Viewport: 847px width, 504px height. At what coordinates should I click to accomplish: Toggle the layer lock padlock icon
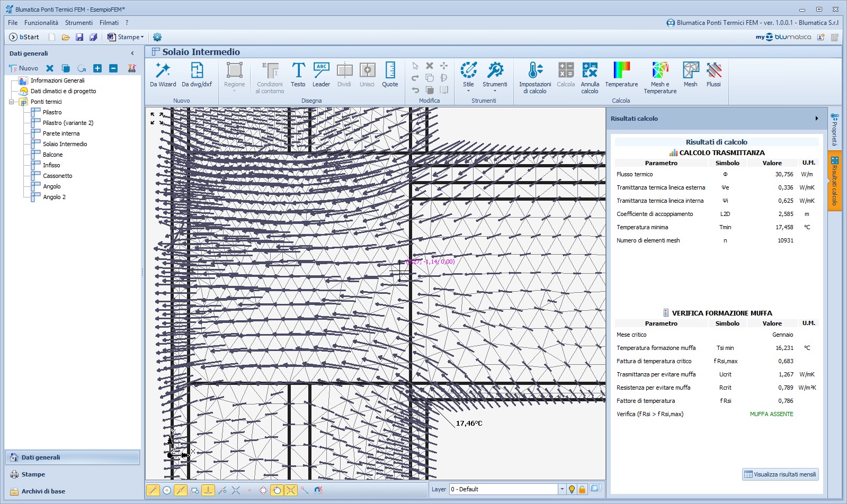coord(582,489)
